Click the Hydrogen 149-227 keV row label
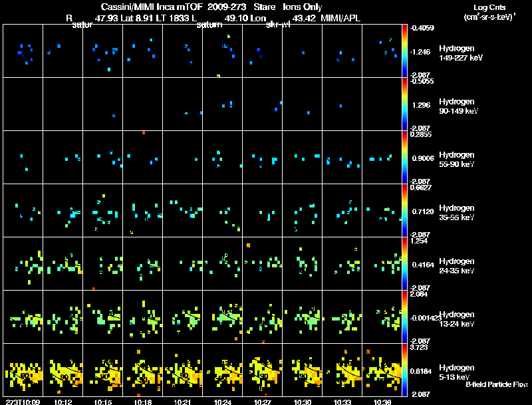532x405 pixels. [x=460, y=53]
